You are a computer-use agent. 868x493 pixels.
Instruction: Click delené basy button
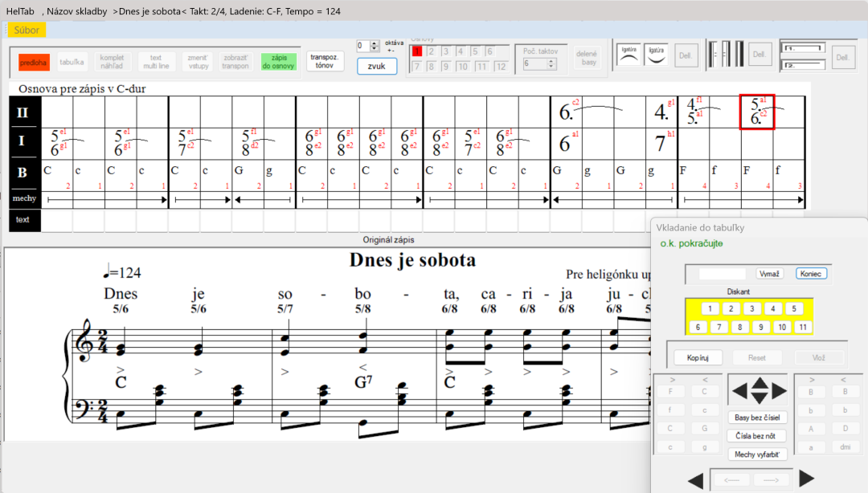586,58
